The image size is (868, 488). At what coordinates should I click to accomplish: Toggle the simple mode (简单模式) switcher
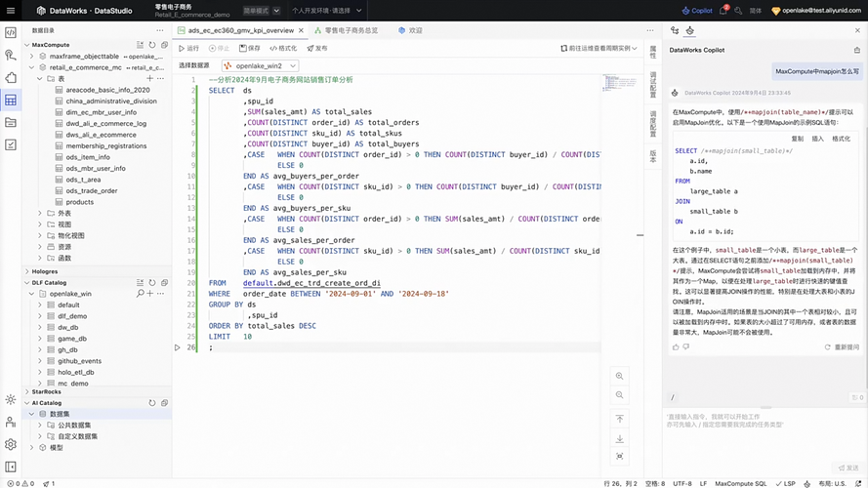[261, 11]
